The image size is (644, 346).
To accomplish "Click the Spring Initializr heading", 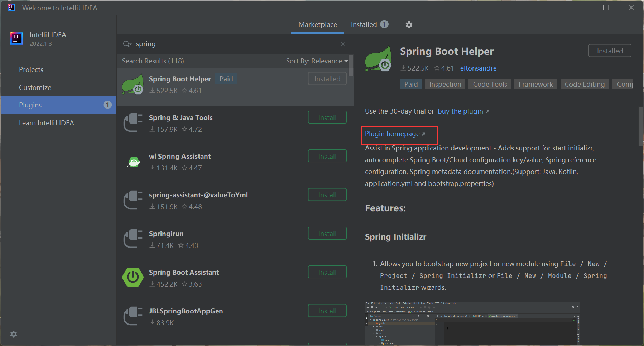I will [x=396, y=237].
